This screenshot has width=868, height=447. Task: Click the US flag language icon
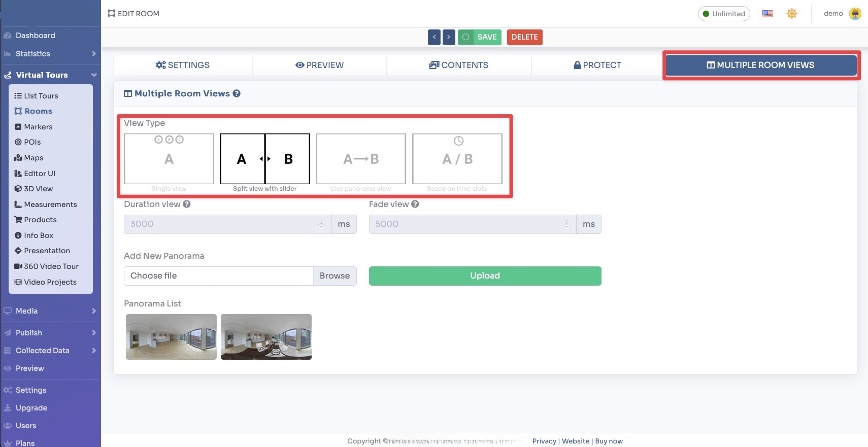pos(767,14)
